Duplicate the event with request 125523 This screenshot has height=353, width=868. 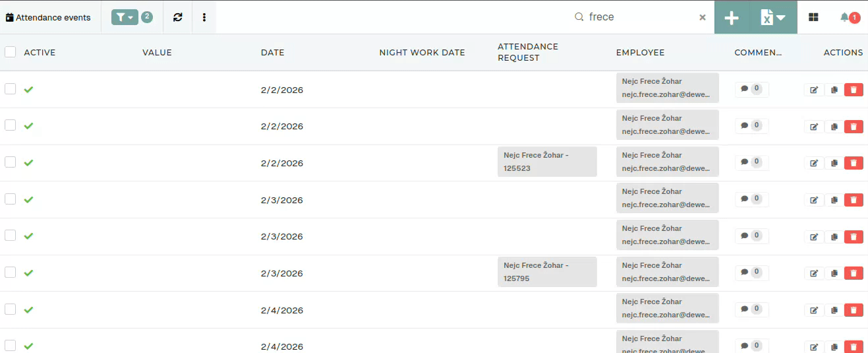pyautogui.click(x=834, y=163)
